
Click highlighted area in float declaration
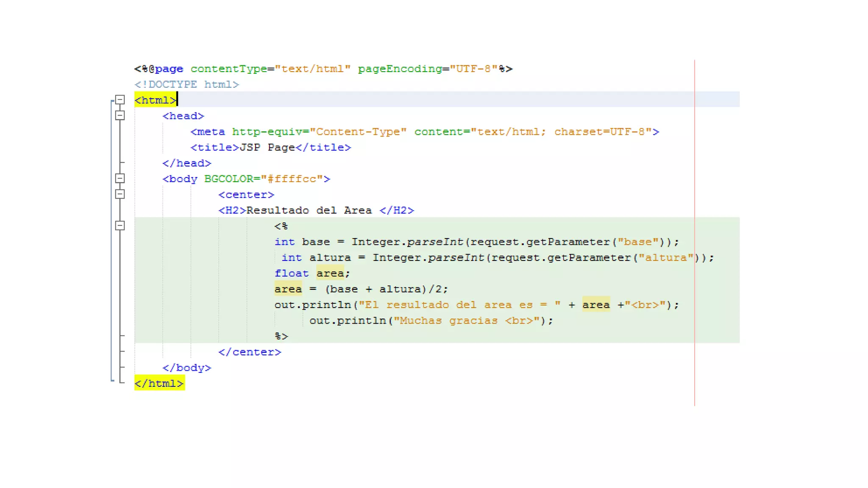tap(330, 273)
